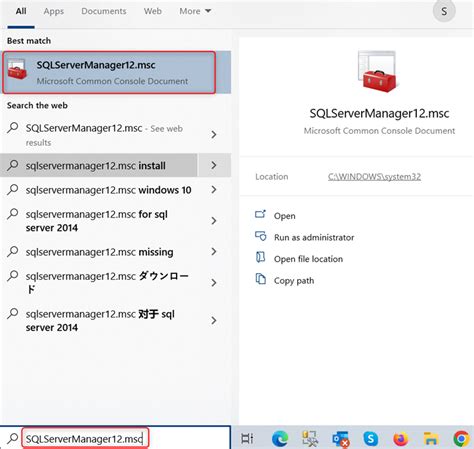474x449 pixels.
Task: Switch to the Documents tab
Action: [104, 11]
